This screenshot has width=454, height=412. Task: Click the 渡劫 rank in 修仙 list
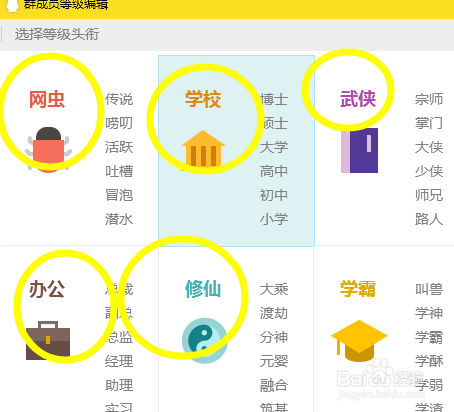(x=274, y=313)
